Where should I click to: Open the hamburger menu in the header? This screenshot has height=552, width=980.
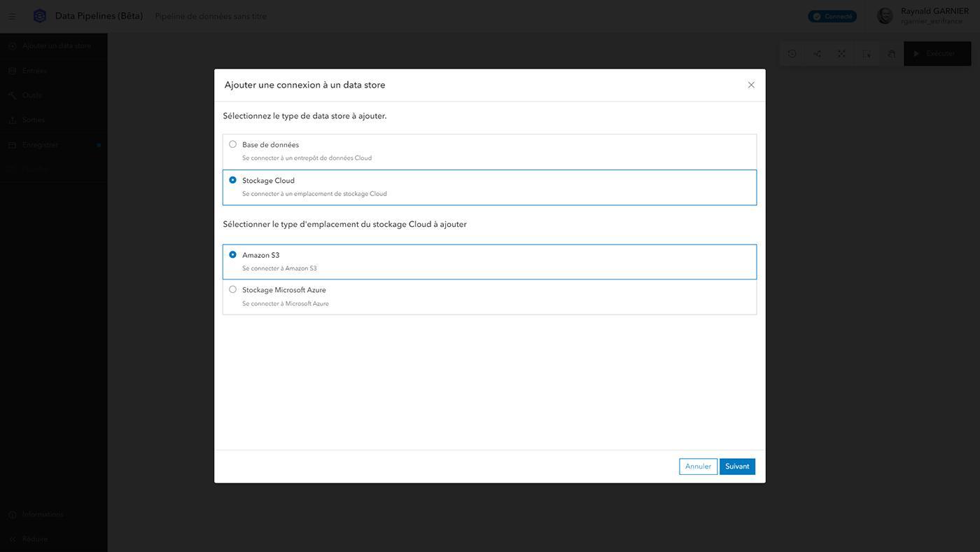click(x=12, y=16)
